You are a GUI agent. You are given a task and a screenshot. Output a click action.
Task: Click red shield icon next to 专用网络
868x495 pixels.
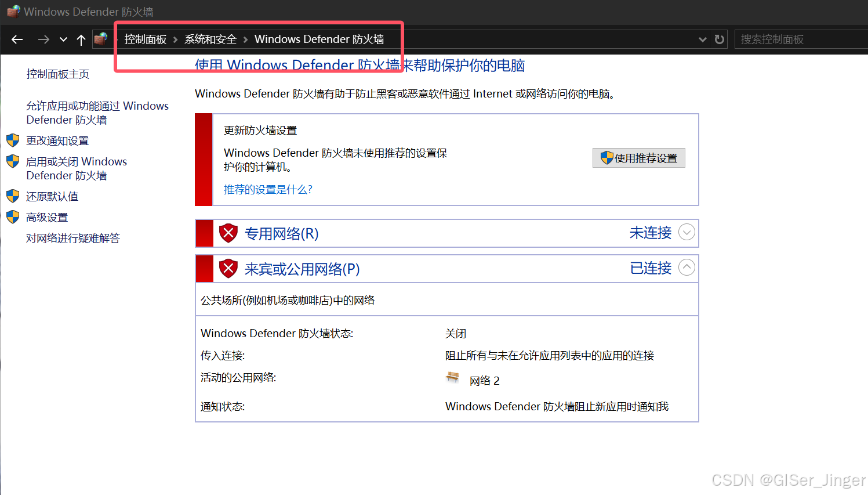[228, 233]
